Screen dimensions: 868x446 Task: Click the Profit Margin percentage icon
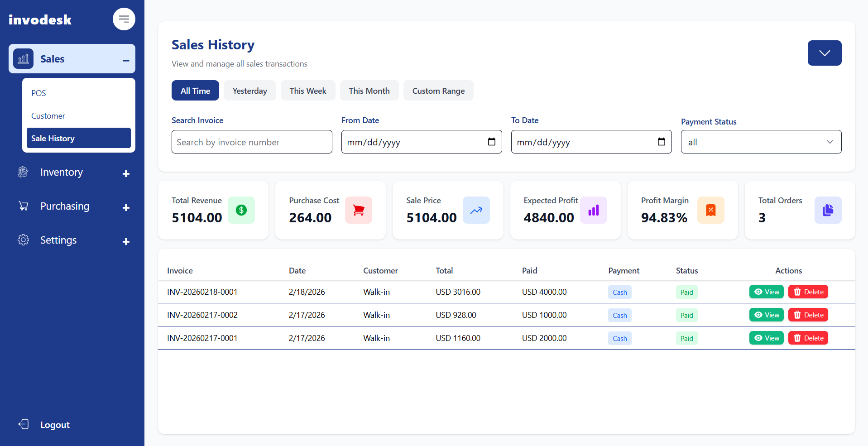tap(710, 210)
